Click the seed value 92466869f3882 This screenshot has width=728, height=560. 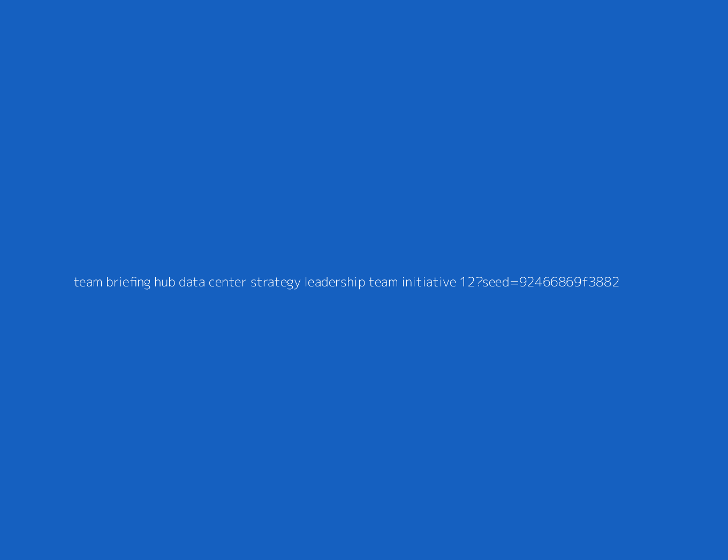[569, 282]
